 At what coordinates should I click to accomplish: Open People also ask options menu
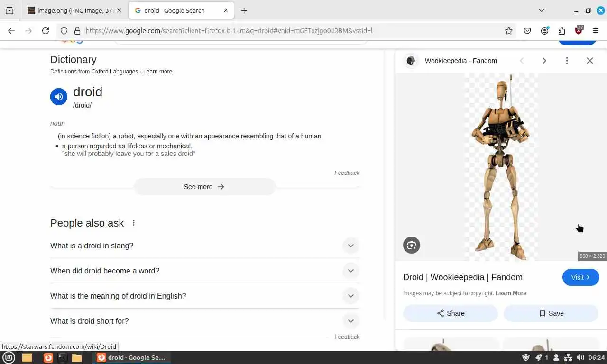pyautogui.click(x=134, y=223)
